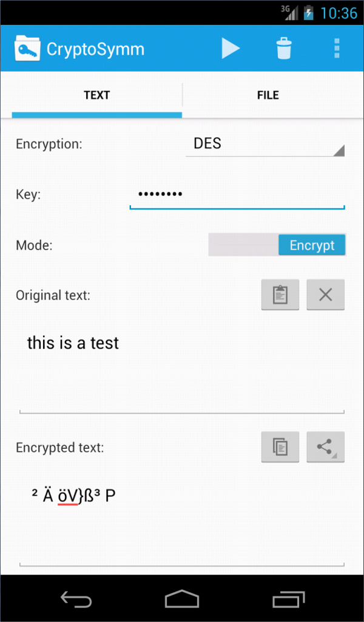This screenshot has height=622, width=364.
Task: Switch Mode toggle to the left option
Action: click(x=243, y=245)
